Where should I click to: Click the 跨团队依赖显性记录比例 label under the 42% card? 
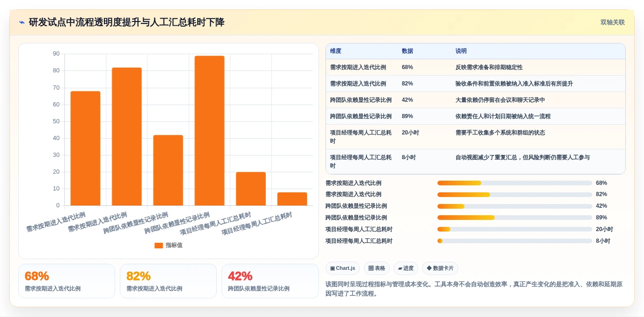pos(258,289)
